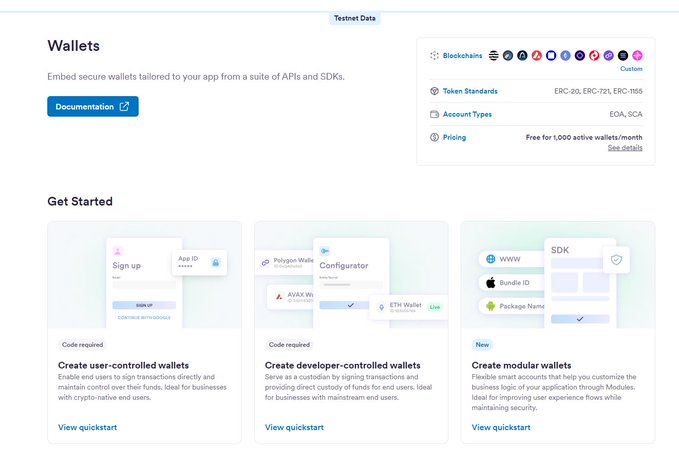Click the shield checkmark icon
Screen dimensions: 679x462
(x=616, y=259)
